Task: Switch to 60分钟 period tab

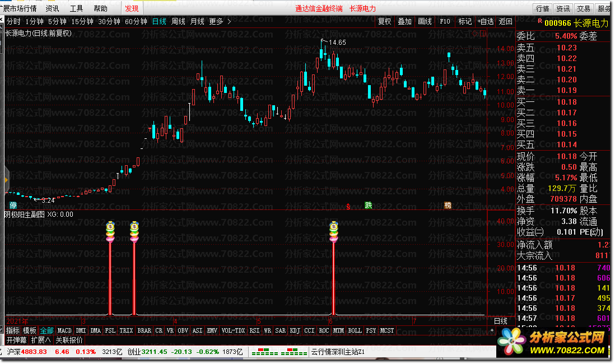Action: (136, 22)
